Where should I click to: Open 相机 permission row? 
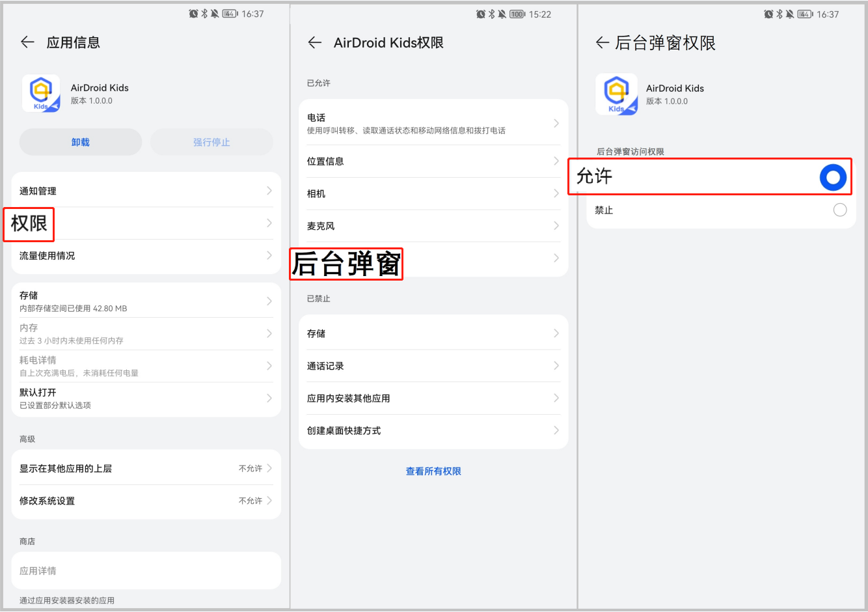coord(433,193)
